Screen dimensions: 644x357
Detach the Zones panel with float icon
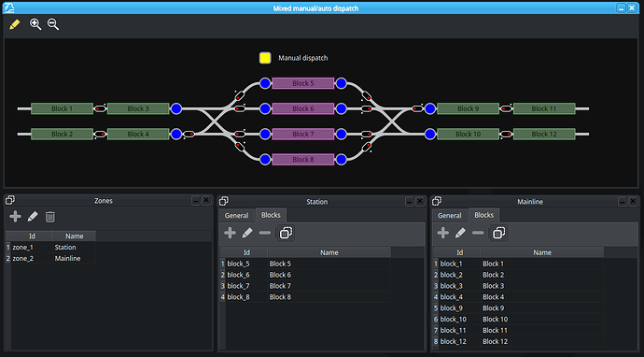pyautogui.click(x=10, y=200)
